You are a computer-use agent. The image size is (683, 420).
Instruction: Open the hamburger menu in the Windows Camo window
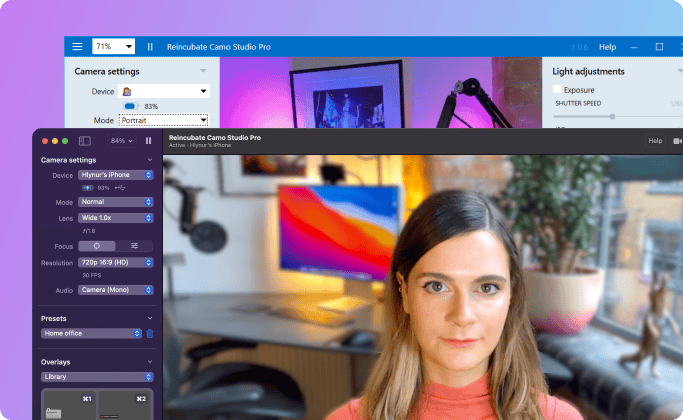click(77, 47)
